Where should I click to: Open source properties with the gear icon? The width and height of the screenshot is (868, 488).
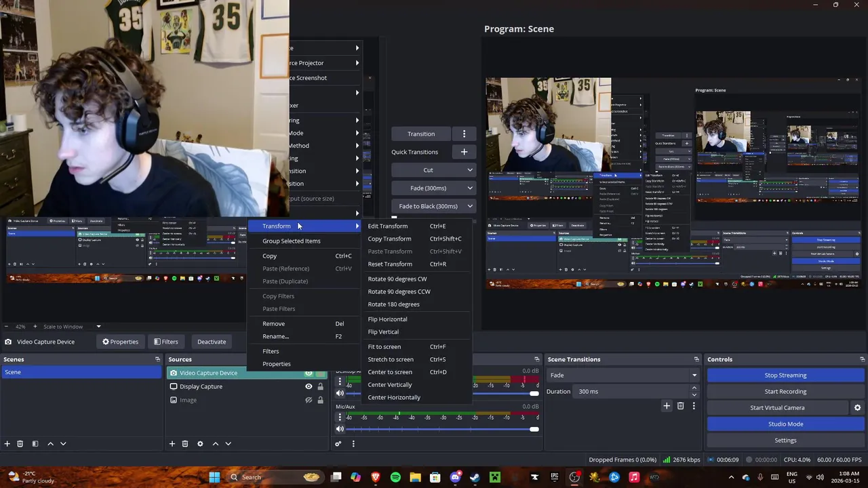coord(200,444)
